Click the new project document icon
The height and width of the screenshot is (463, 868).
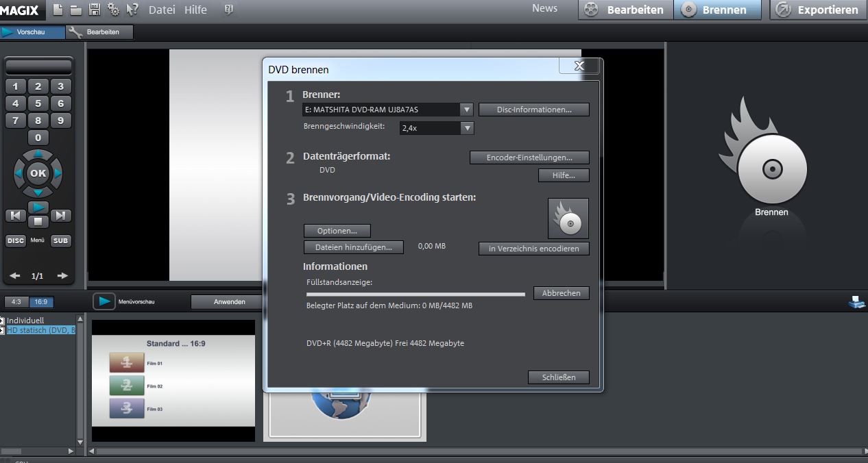58,10
